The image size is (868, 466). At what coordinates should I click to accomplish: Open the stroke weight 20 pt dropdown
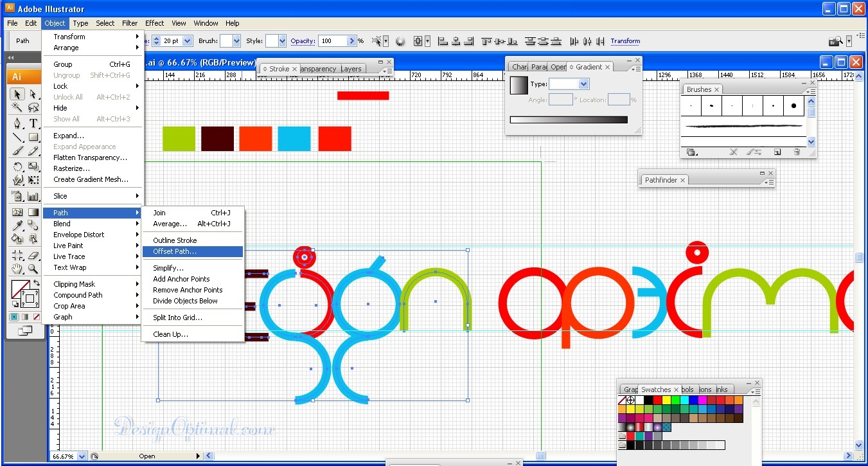click(x=187, y=40)
